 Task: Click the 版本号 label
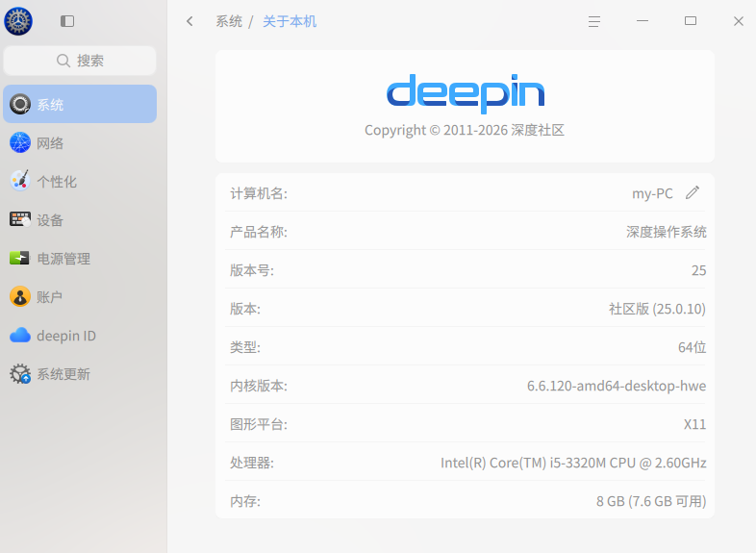tap(252, 270)
